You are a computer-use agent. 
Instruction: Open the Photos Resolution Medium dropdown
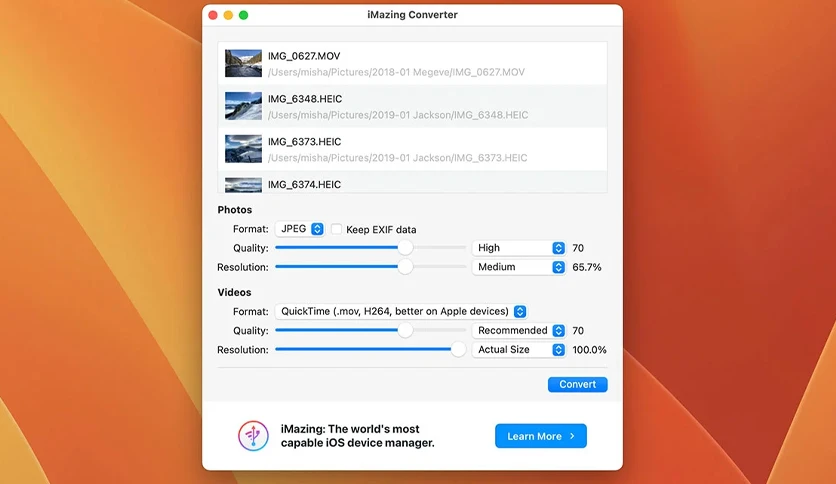[x=518, y=267]
